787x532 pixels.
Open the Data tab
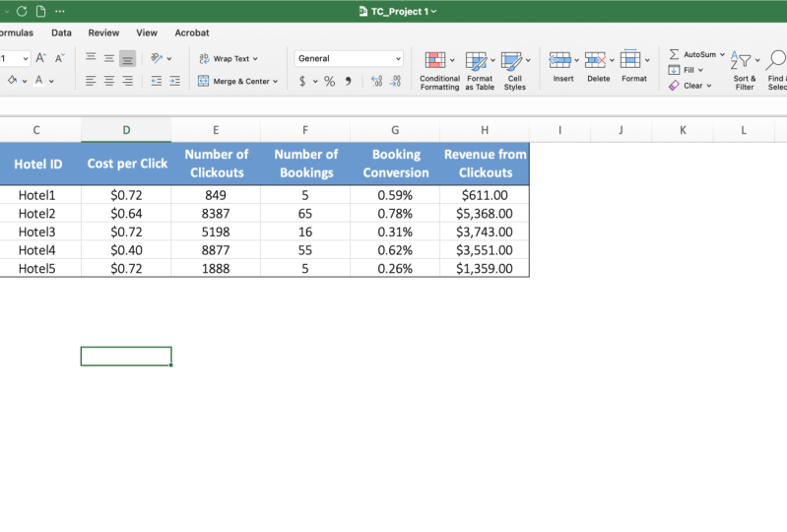(x=61, y=33)
